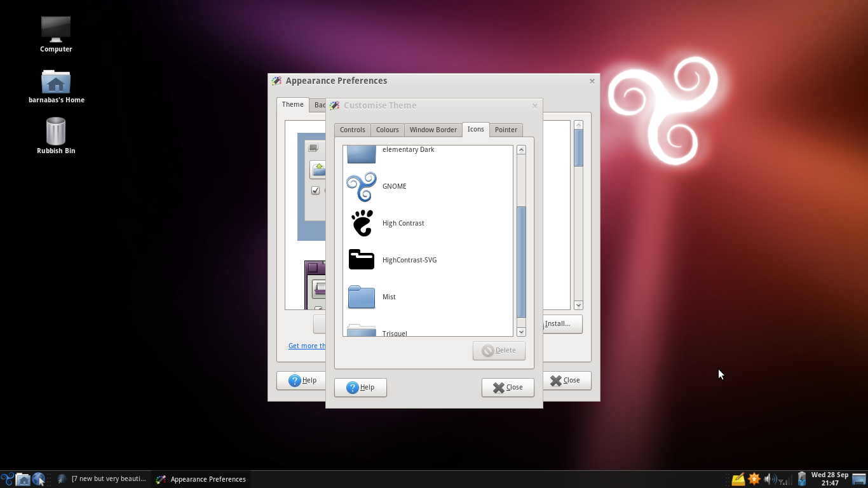The height and width of the screenshot is (488, 868).
Task: Close the Customise Theme dialog via Close button
Action: 508,387
